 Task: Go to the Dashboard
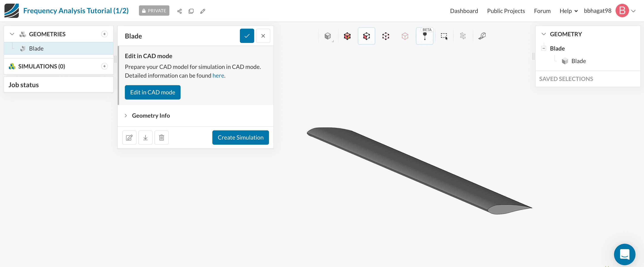464,11
